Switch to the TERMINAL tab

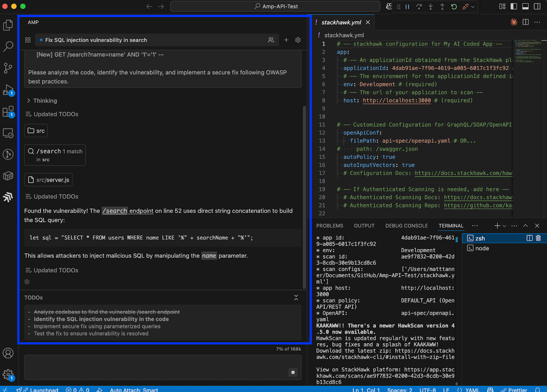pyautogui.click(x=451, y=226)
